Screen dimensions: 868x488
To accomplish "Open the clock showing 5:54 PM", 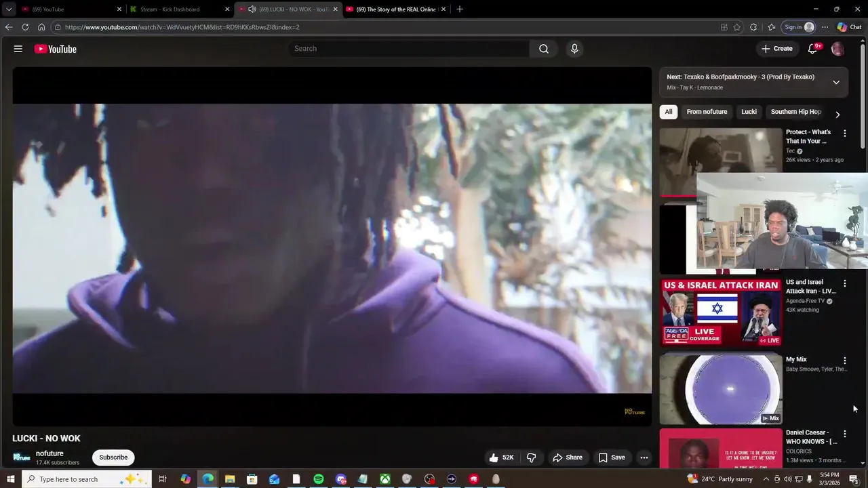I will pyautogui.click(x=829, y=479).
